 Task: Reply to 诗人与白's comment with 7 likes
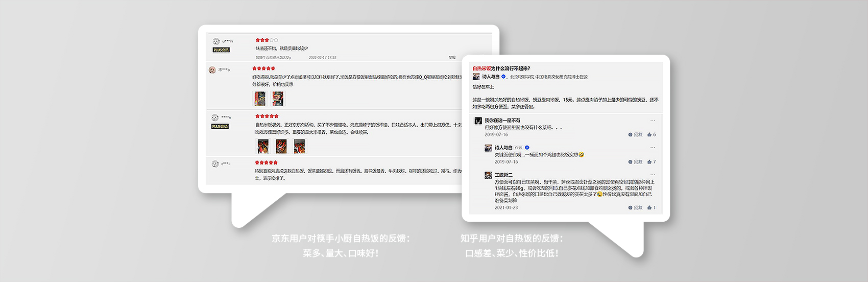[636, 162]
